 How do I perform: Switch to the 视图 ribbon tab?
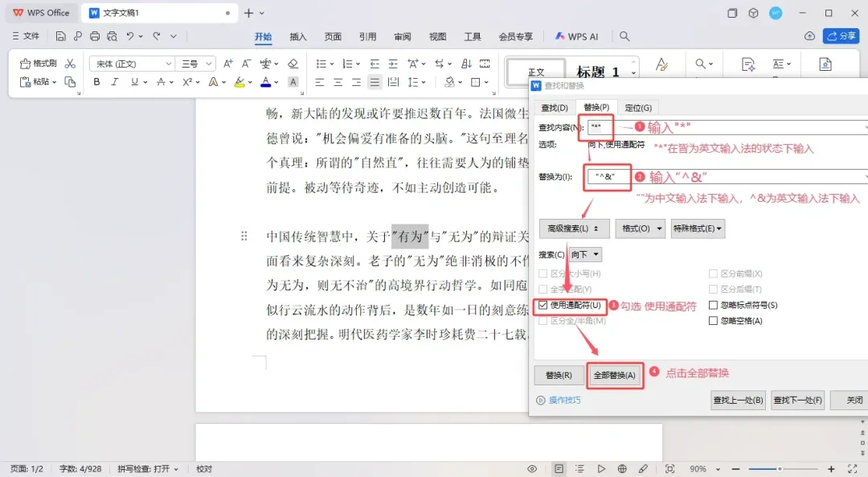[437, 36]
